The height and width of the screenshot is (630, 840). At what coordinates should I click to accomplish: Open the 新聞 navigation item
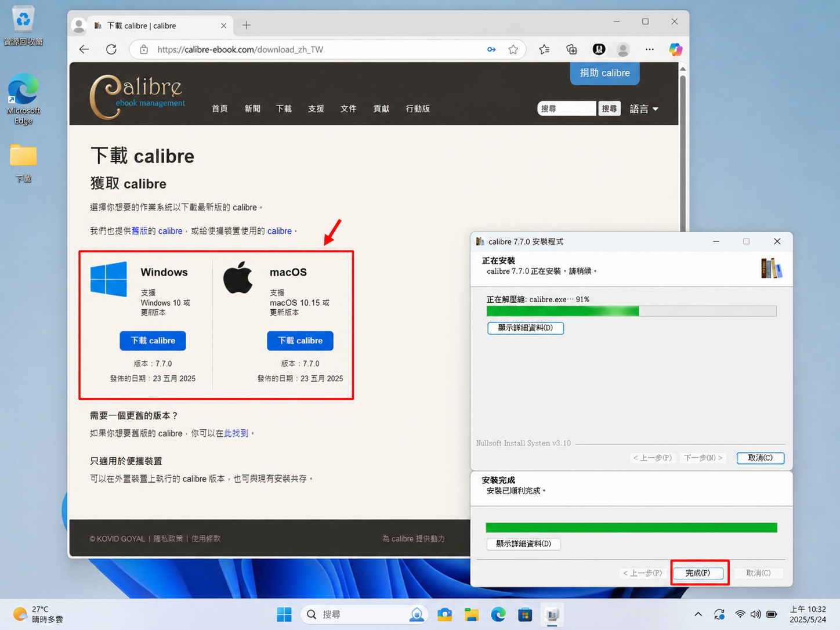[252, 108]
